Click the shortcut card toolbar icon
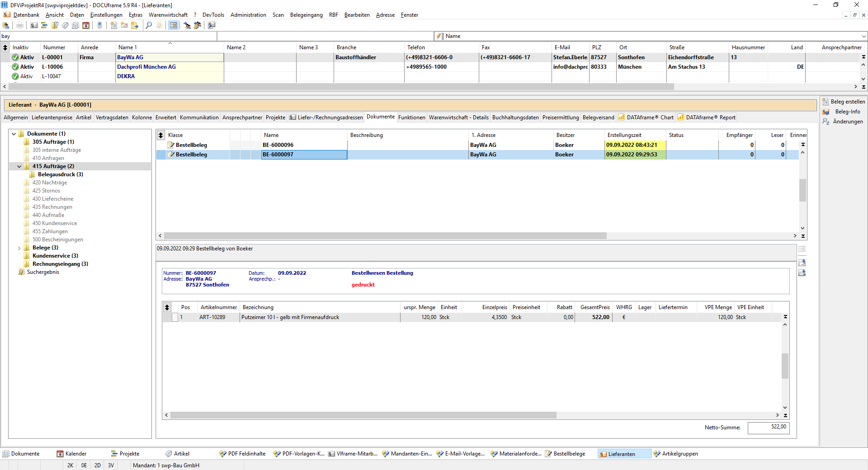The image size is (868, 470). point(212,25)
